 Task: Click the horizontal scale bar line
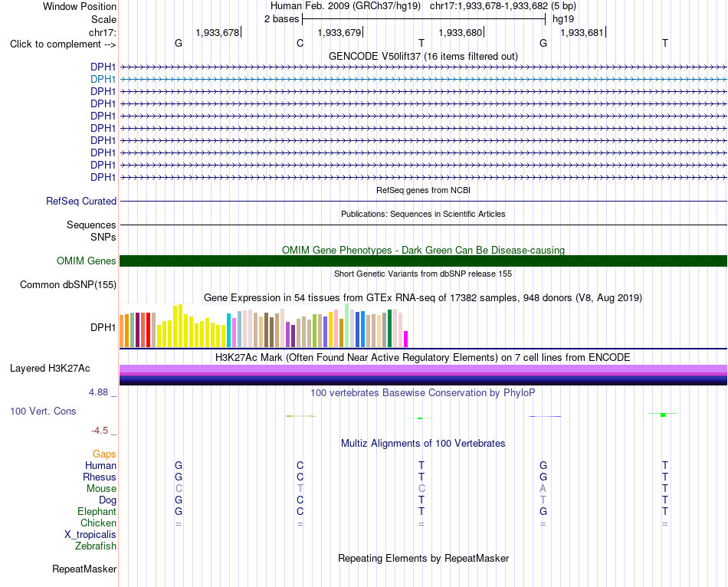pos(424,19)
